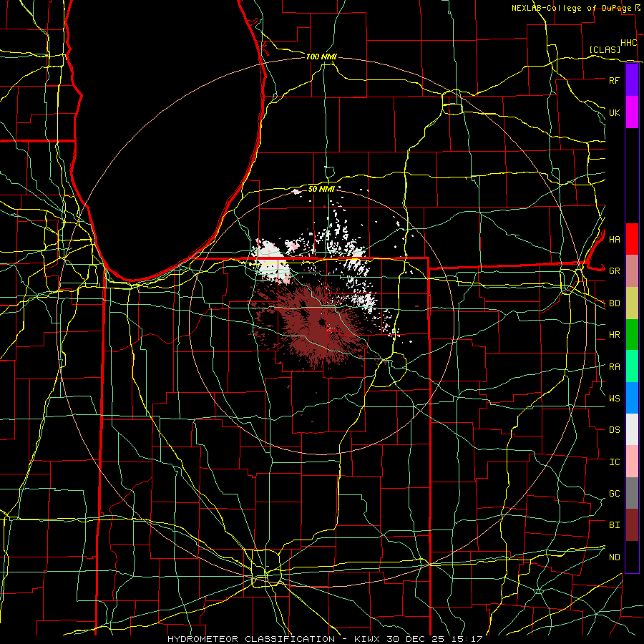Click the [CLAS] product label
644x644 pixels.
[x=605, y=49]
